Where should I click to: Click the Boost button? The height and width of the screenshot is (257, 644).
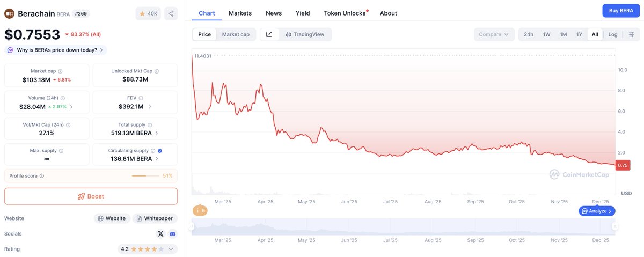[x=91, y=196]
